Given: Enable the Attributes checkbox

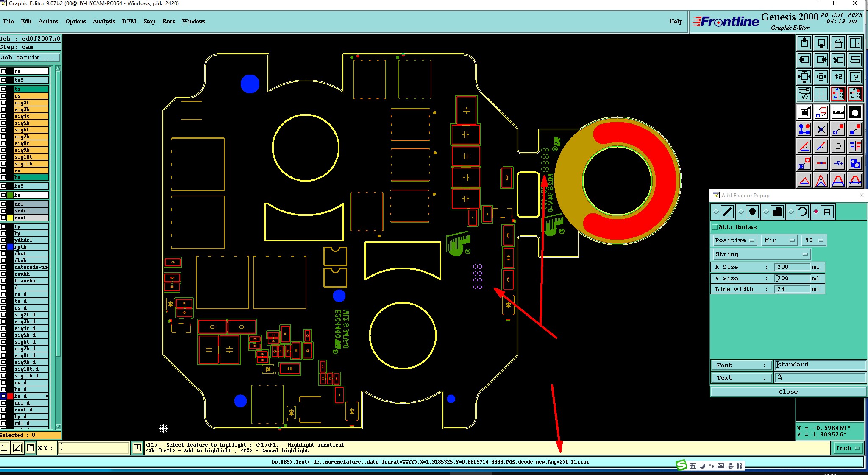Looking at the screenshot, I should tap(715, 227).
